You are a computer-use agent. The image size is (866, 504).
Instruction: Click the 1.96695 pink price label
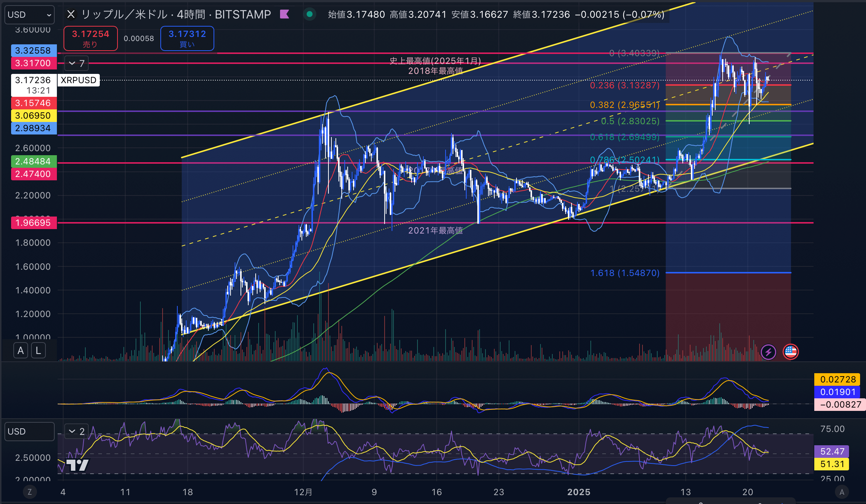coord(33,223)
